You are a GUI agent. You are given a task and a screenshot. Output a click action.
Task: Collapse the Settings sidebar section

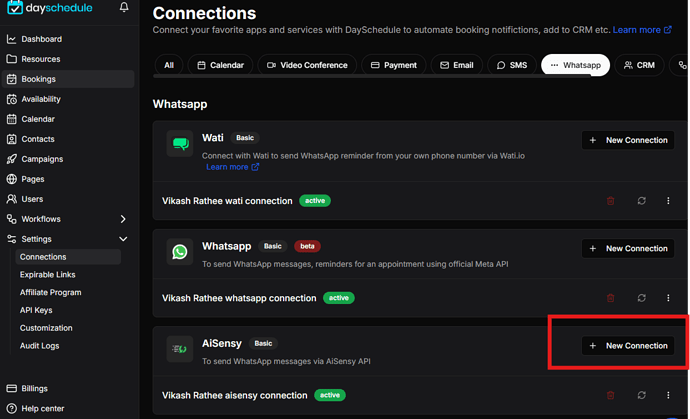pos(123,239)
